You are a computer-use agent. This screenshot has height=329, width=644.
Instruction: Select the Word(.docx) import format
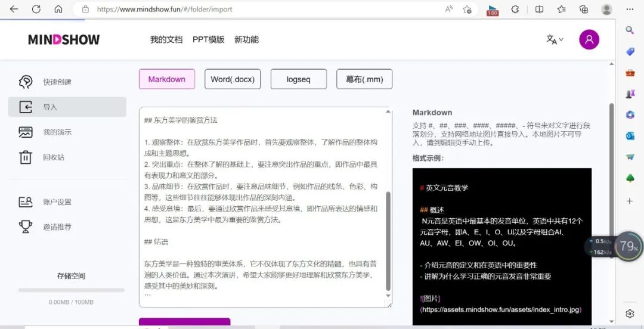point(233,79)
